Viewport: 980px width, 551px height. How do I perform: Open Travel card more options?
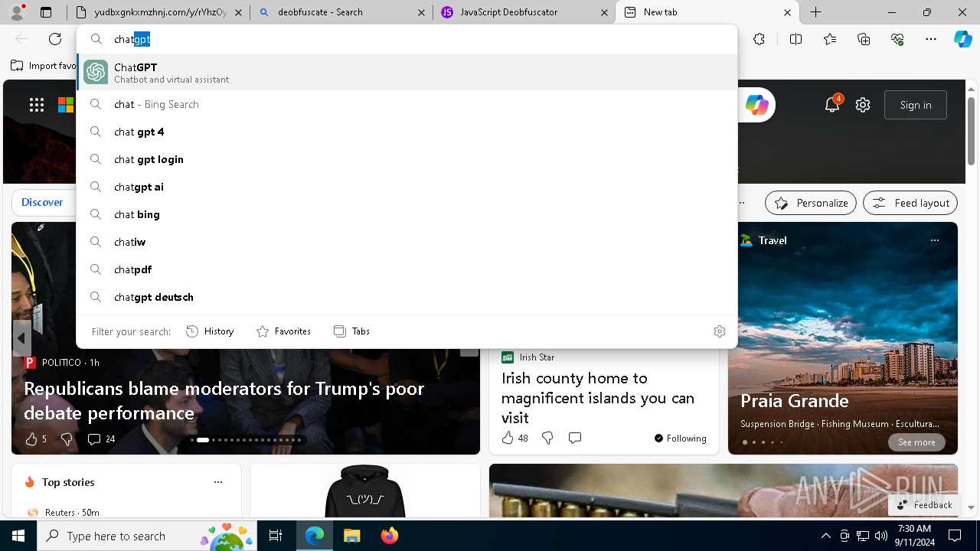pyautogui.click(x=934, y=240)
